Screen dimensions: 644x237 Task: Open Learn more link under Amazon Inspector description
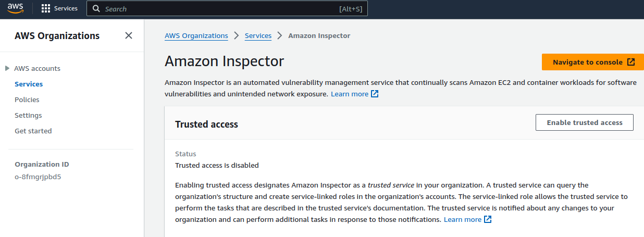coord(349,94)
